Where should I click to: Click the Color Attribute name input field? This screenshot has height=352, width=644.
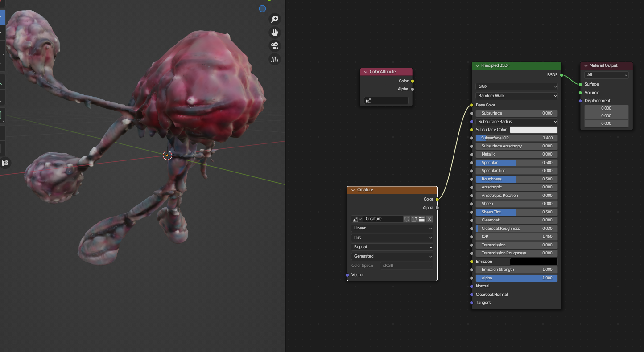pyautogui.click(x=386, y=101)
